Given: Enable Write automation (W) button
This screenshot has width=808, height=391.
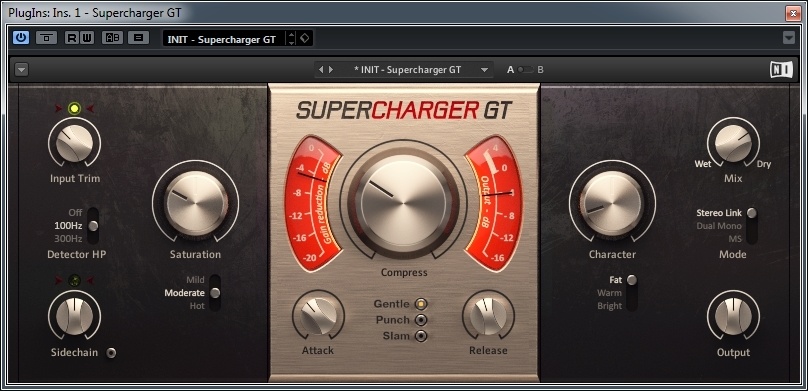Looking at the screenshot, I should (x=87, y=38).
